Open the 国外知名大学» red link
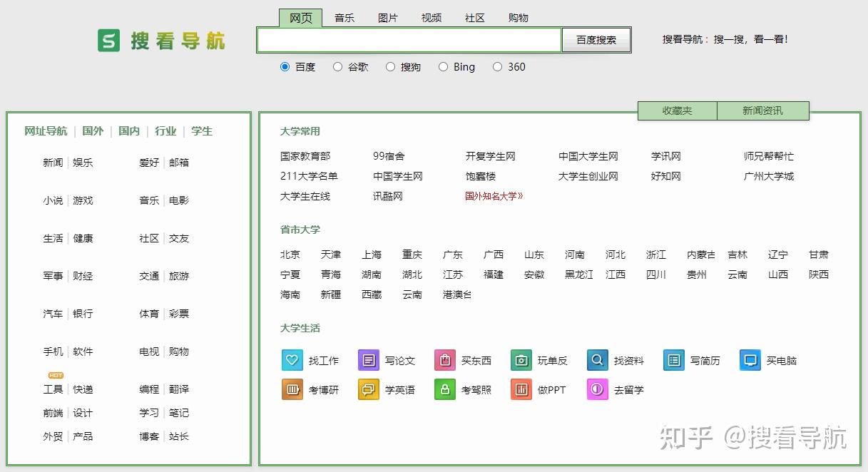868x472 pixels. coord(494,196)
